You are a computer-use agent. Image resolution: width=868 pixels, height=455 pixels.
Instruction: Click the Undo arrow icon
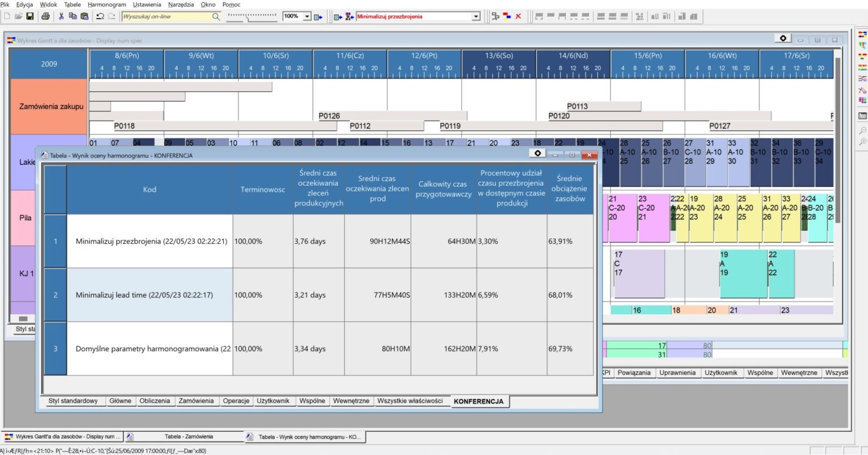[x=101, y=16]
